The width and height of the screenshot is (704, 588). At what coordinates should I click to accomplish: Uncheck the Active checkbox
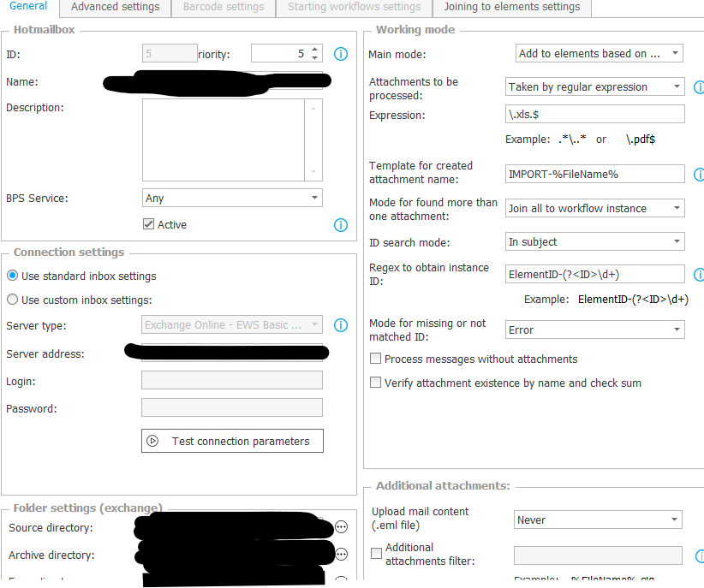point(149,224)
